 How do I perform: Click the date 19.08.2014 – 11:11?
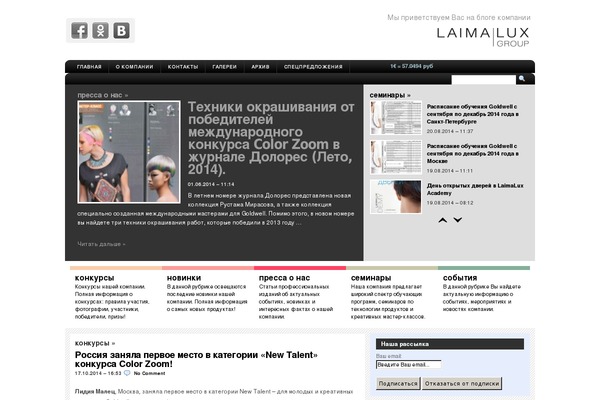(x=450, y=171)
